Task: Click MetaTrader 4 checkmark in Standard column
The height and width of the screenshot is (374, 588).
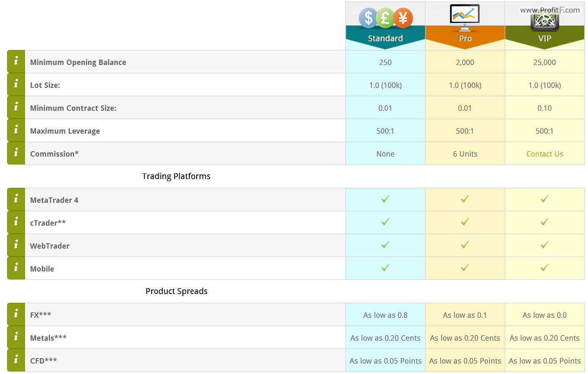Action: [x=385, y=199]
